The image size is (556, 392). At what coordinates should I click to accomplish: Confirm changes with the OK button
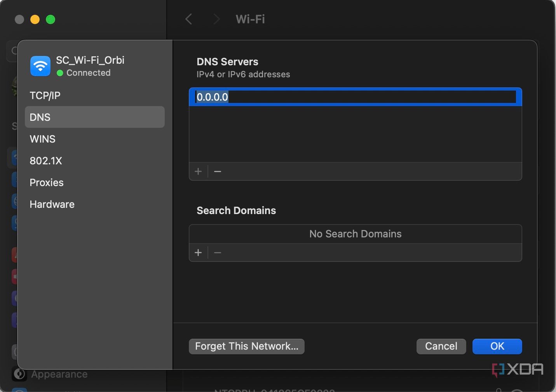pos(497,346)
